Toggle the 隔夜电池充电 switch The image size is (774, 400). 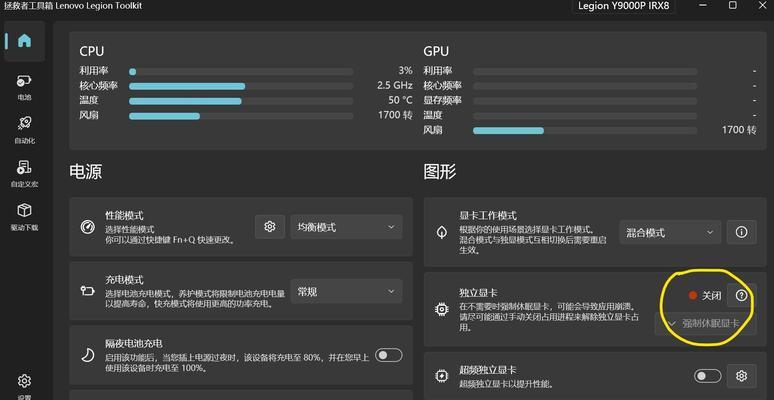pyautogui.click(x=388, y=355)
